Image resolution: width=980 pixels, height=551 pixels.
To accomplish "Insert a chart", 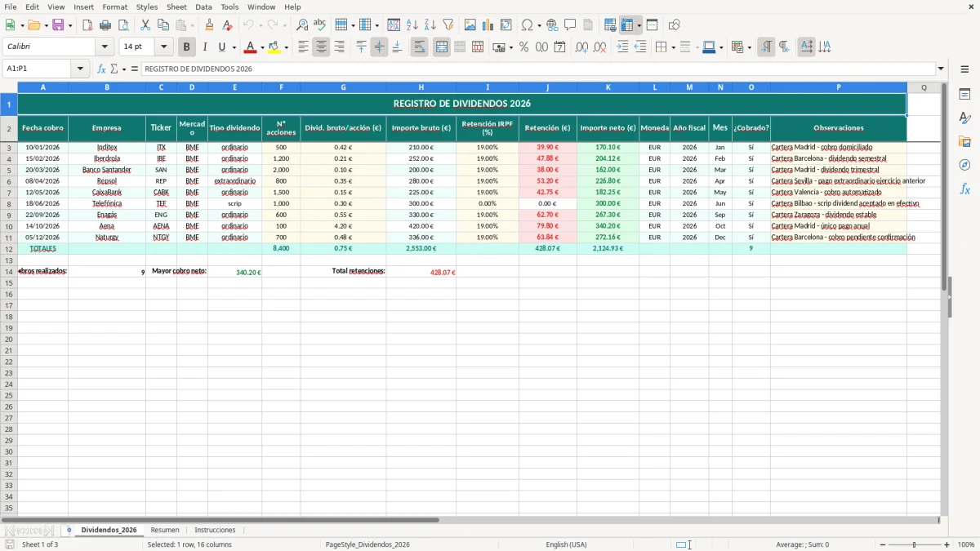I will click(488, 25).
